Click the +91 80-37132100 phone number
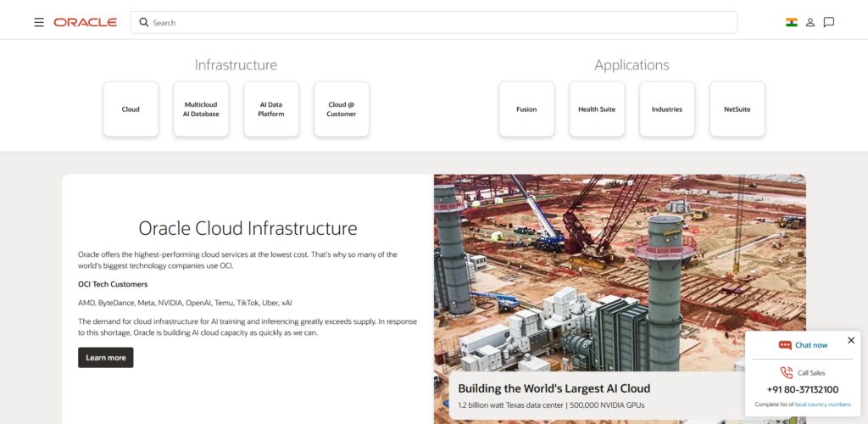Viewport: 868px width, 424px height. pyautogui.click(x=803, y=390)
